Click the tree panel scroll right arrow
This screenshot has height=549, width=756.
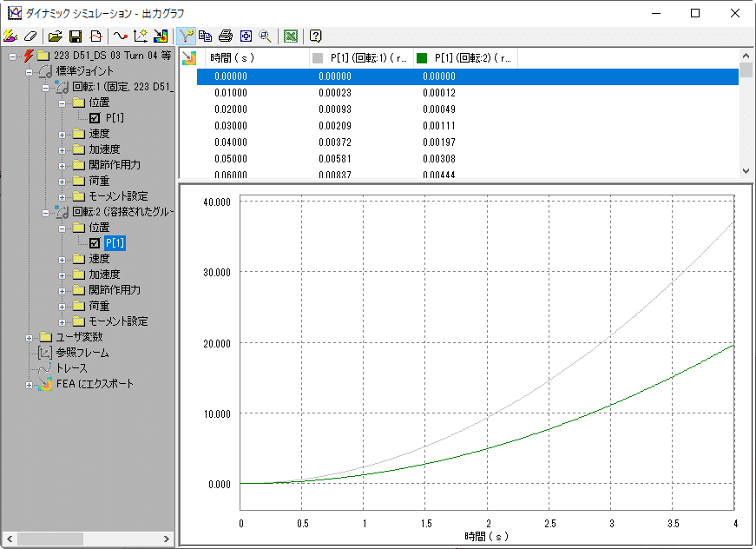click(x=167, y=539)
